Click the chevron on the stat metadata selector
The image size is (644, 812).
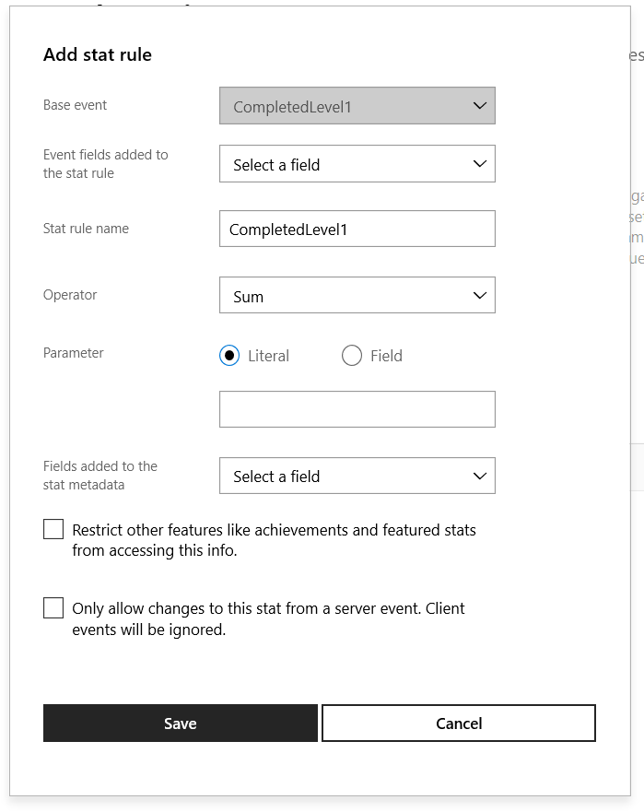(x=479, y=476)
